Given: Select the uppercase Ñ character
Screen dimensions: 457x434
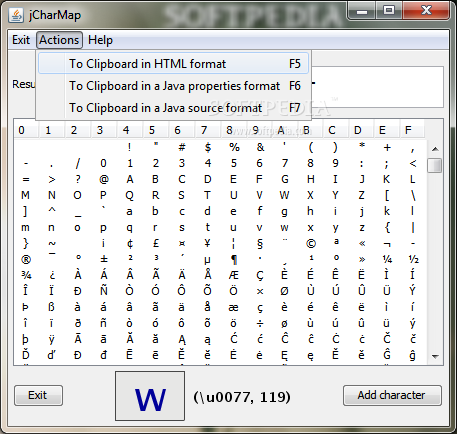Looking at the screenshot, I should [x=104, y=291].
